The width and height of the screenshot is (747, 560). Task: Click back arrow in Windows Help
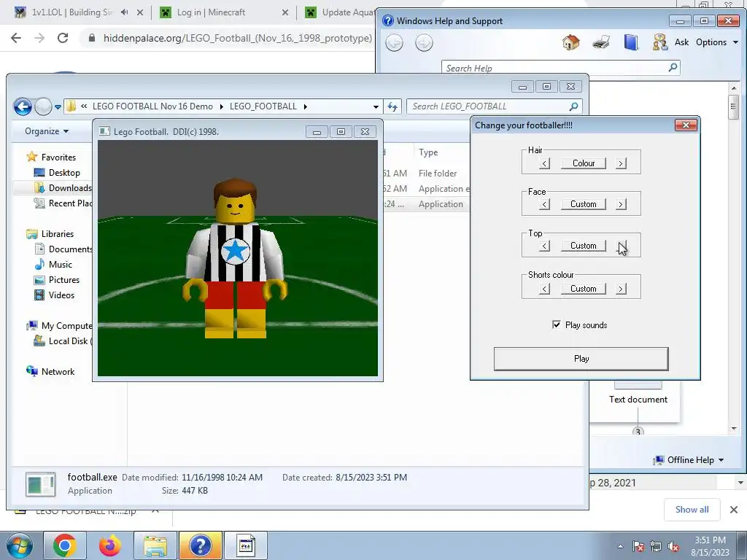click(394, 43)
